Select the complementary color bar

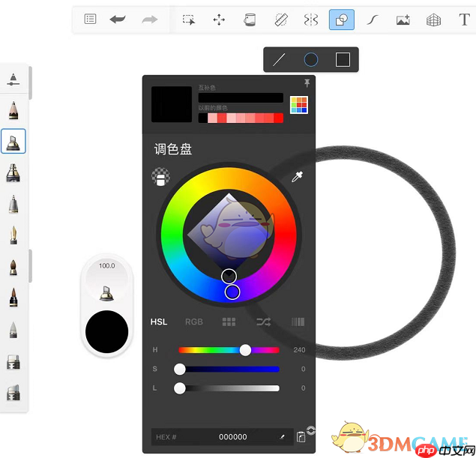coord(241,97)
